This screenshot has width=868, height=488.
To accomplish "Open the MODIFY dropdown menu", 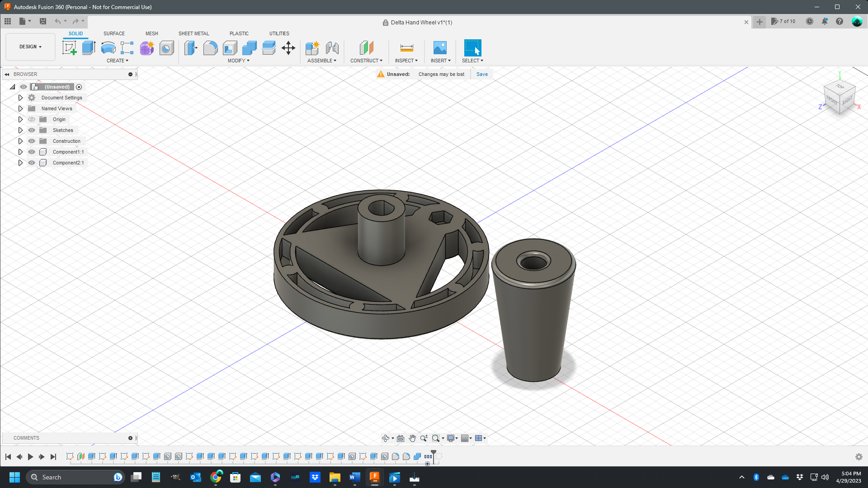I will 238,61.
